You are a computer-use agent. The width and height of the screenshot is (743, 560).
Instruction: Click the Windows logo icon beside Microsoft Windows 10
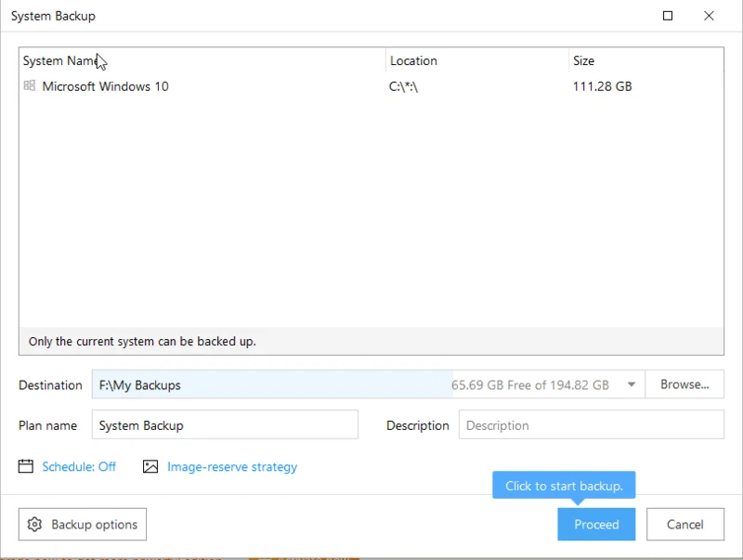[x=30, y=85]
